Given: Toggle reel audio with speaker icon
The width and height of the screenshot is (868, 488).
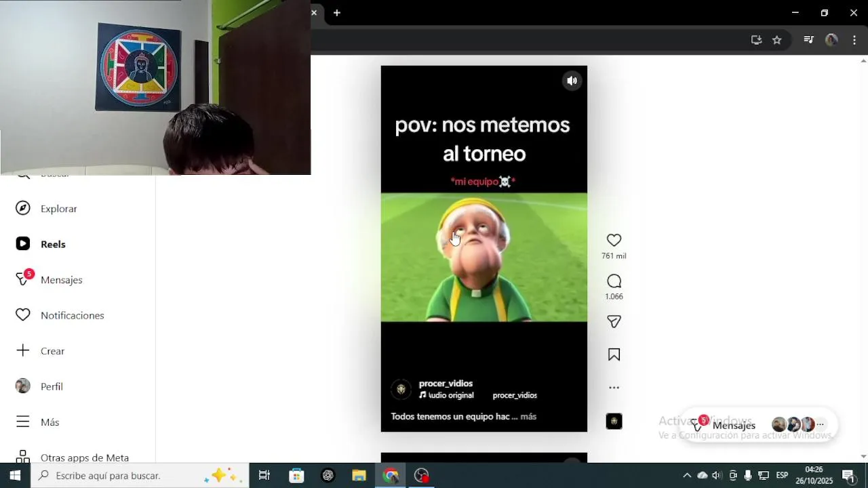Looking at the screenshot, I should coord(572,81).
